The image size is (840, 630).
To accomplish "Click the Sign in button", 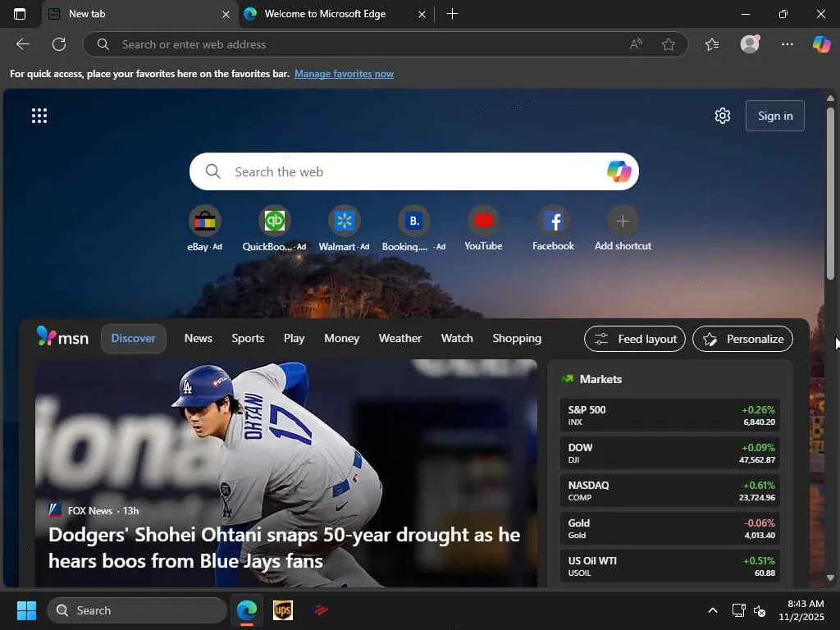I will tap(775, 116).
